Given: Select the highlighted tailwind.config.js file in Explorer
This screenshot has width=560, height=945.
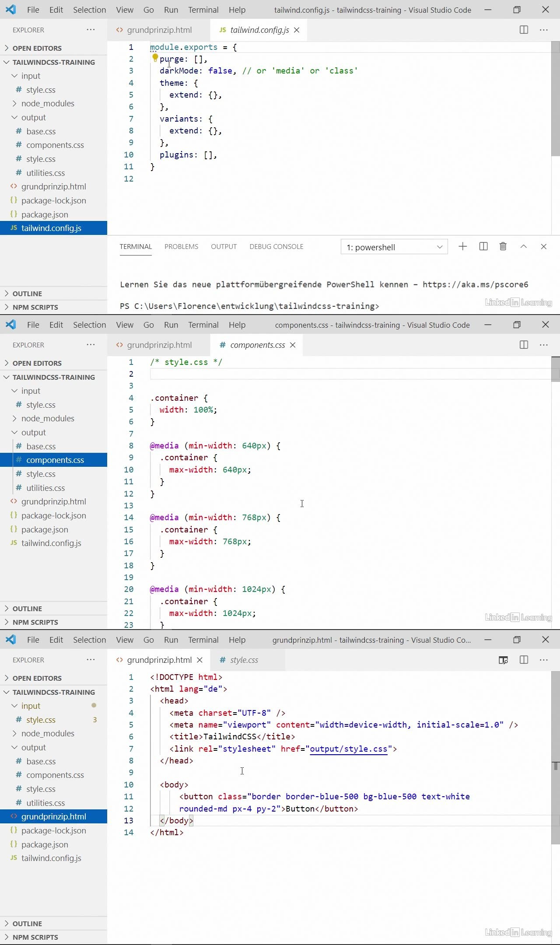Looking at the screenshot, I should (51, 228).
